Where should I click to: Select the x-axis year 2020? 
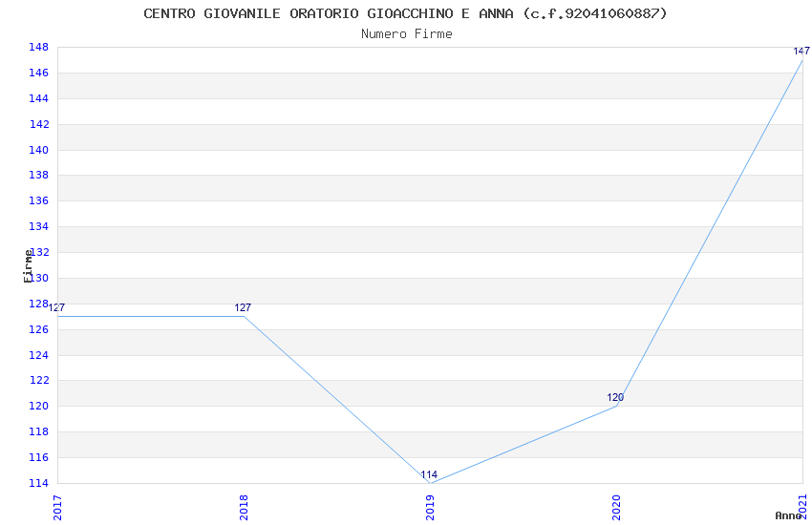coord(616,508)
